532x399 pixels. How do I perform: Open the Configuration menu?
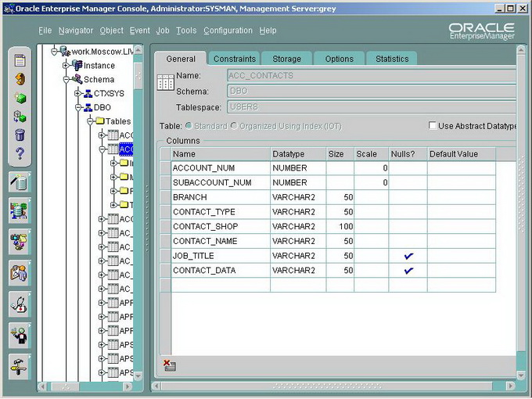(228, 31)
